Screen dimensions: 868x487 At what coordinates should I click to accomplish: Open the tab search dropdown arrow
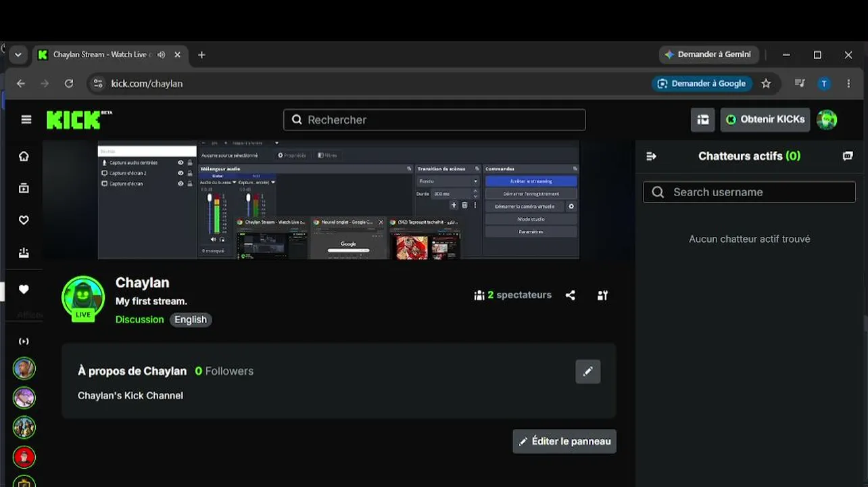point(18,55)
